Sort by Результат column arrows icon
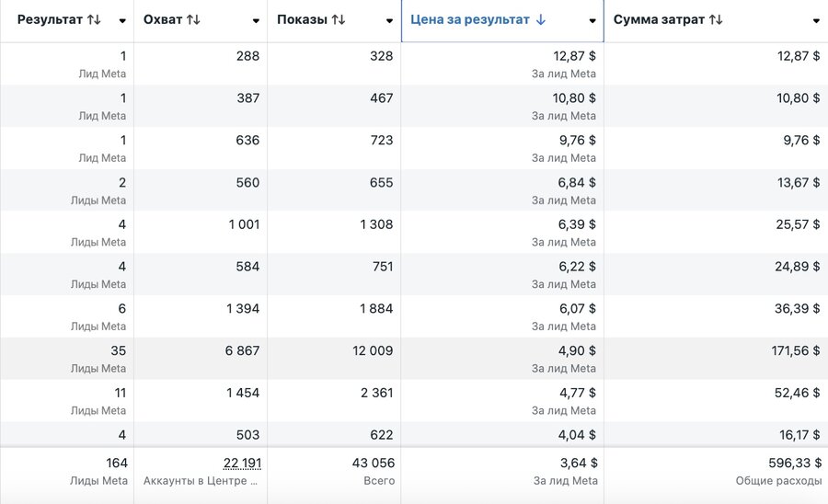This screenshot has width=828, height=504. pos(94,20)
